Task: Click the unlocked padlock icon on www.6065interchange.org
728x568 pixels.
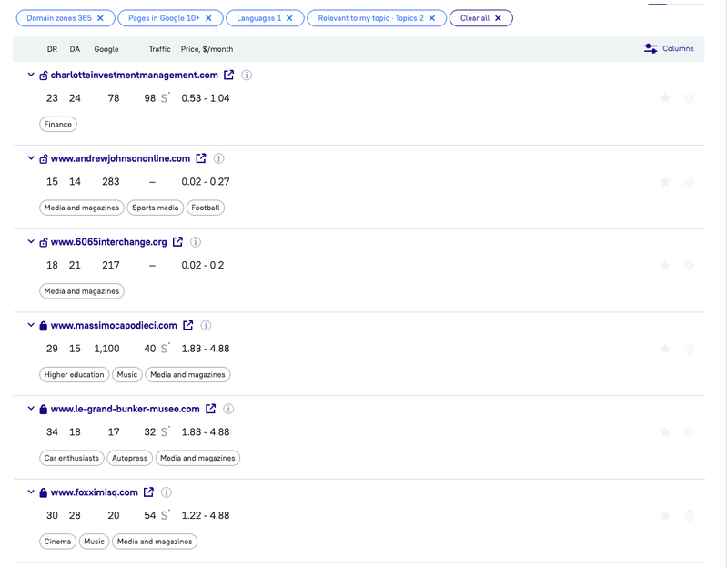Action: (42, 241)
